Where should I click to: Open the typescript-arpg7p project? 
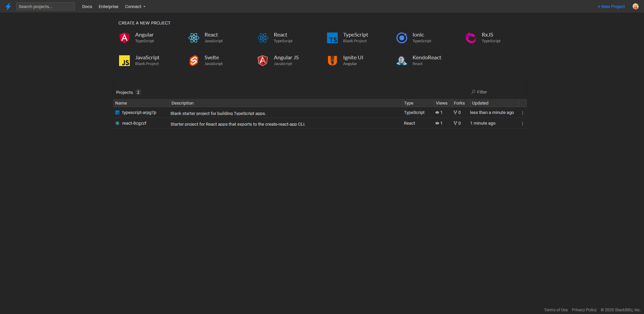click(139, 113)
